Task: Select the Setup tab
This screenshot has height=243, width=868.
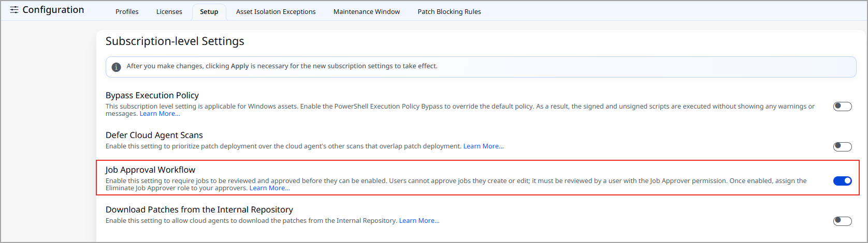Action: coord(209,12)
